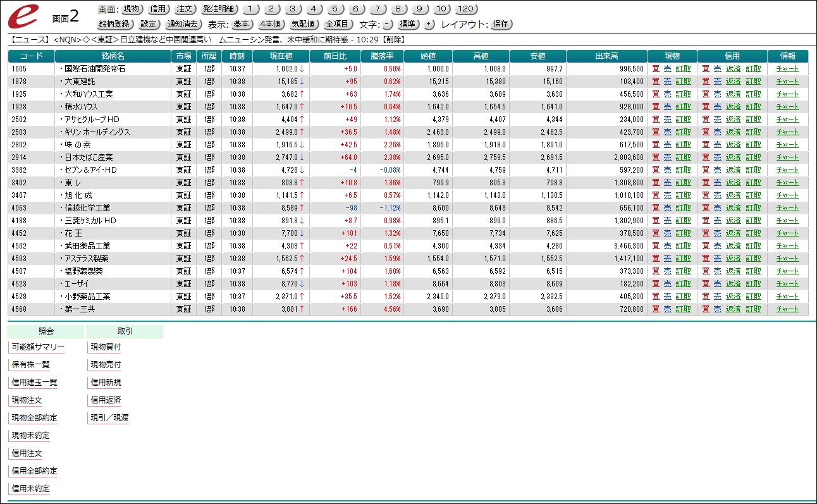The image size is (817, 504).
Task: Open 現物未約定 link
Action: click(30, 436)
